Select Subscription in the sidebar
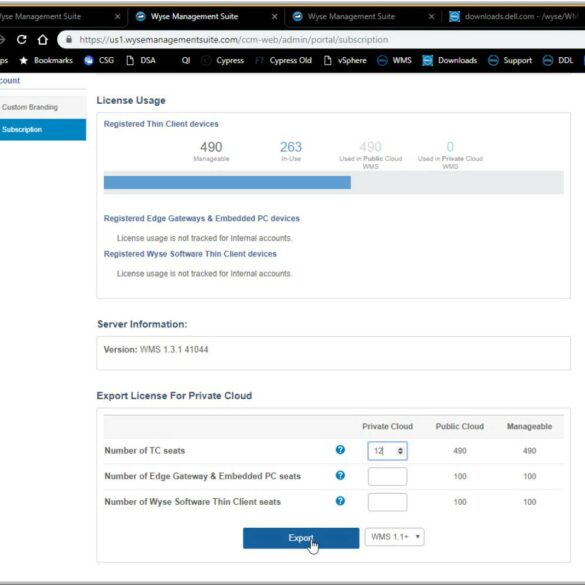585x585 pixels. click(43, 129)
